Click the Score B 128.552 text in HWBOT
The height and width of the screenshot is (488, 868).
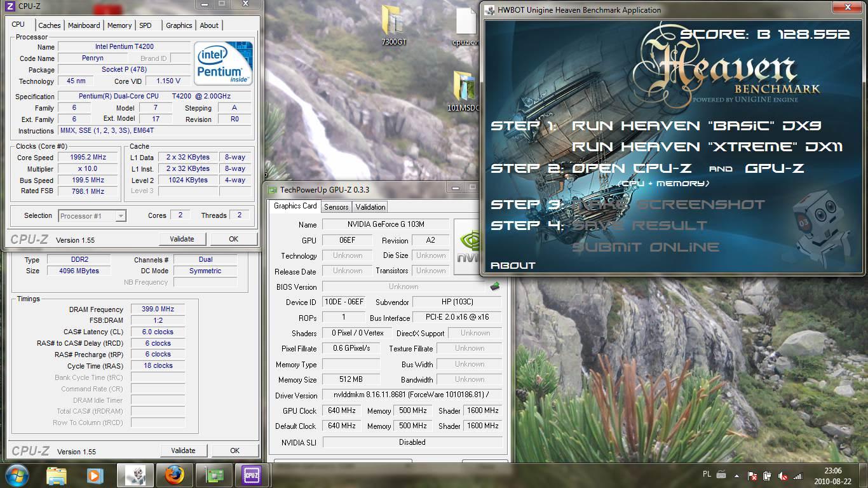[x=764, y=35]
